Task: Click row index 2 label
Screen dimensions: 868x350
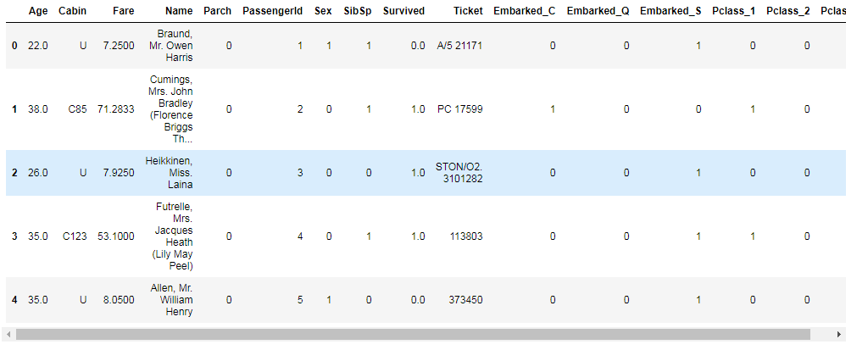Action: click(x=14, y=173)
